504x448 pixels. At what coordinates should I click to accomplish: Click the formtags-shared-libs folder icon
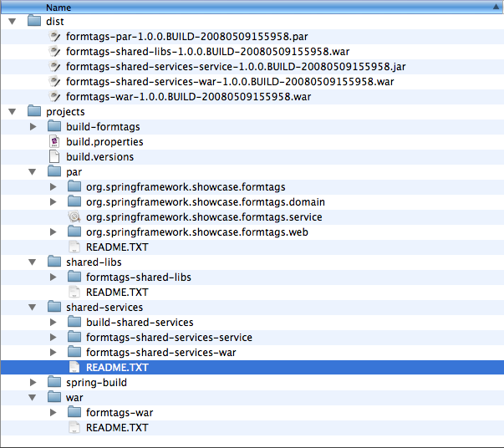pos(74,277)
